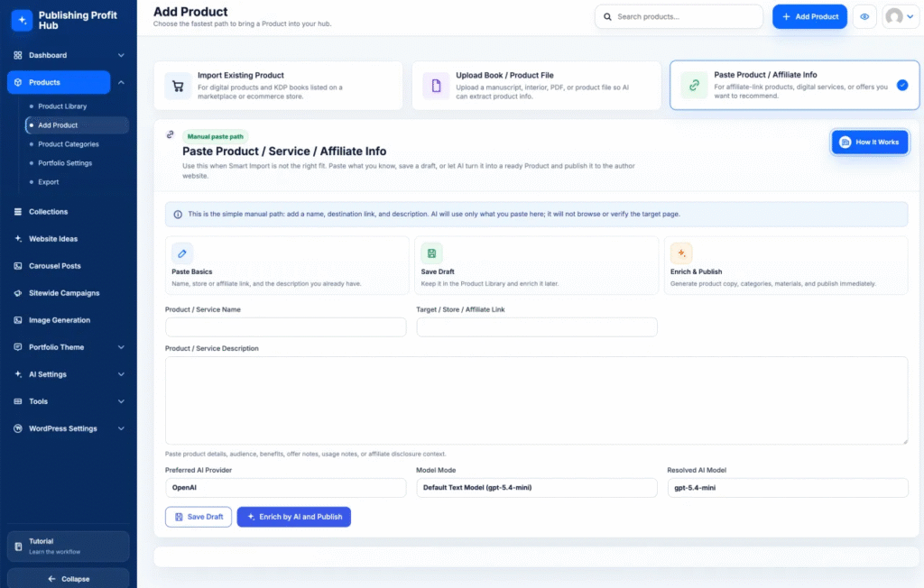Click the search magnifier icon

click(x=607, y=16)
